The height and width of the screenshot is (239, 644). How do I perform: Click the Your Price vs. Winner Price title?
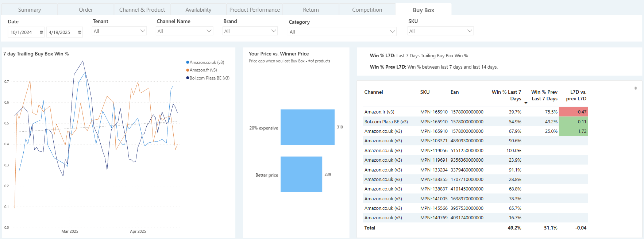coord(279,54)
